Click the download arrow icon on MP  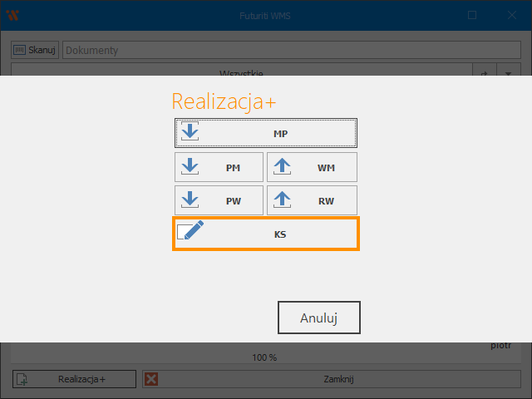point(190,132)
